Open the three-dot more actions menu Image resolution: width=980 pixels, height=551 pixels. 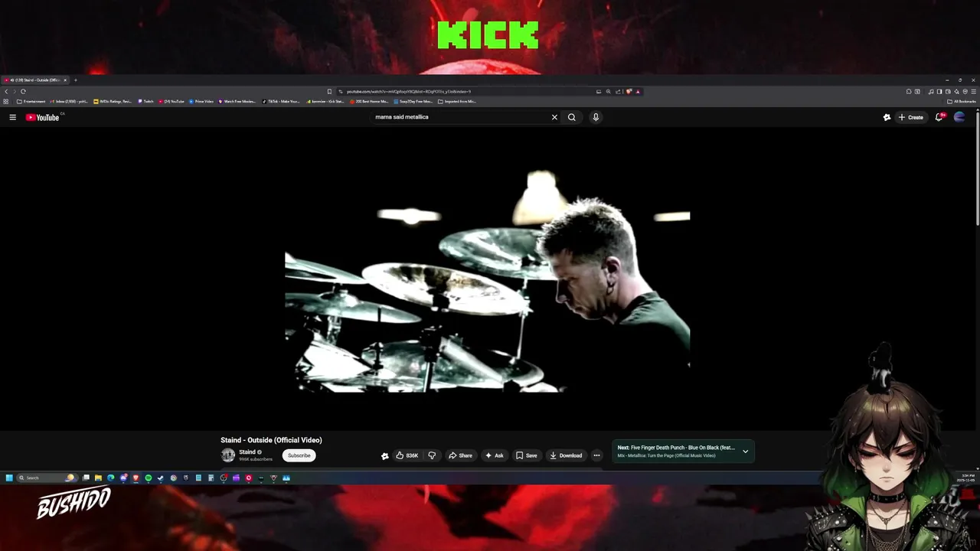coord(596,455)
